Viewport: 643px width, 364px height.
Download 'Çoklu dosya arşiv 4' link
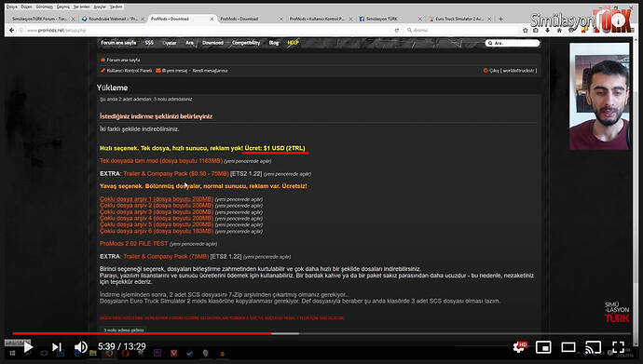pyautogui.click(x=157, y=218)
